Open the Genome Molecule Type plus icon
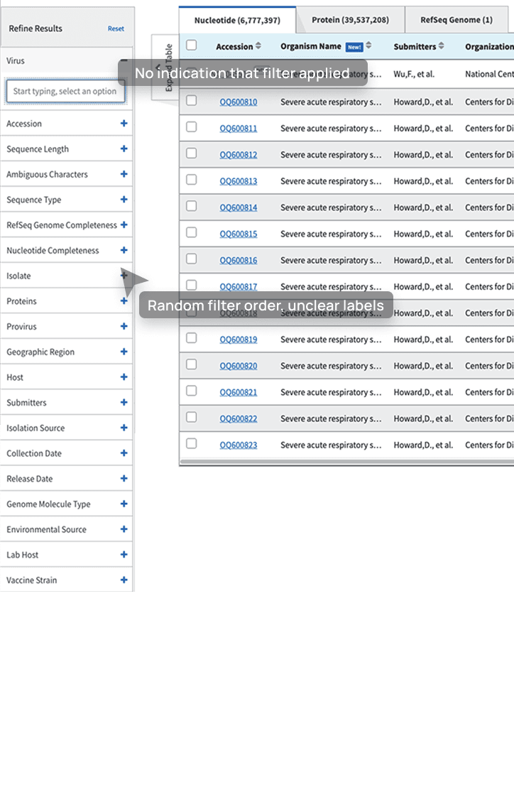Screen dimensions: 514x812 tap(124, 504)
